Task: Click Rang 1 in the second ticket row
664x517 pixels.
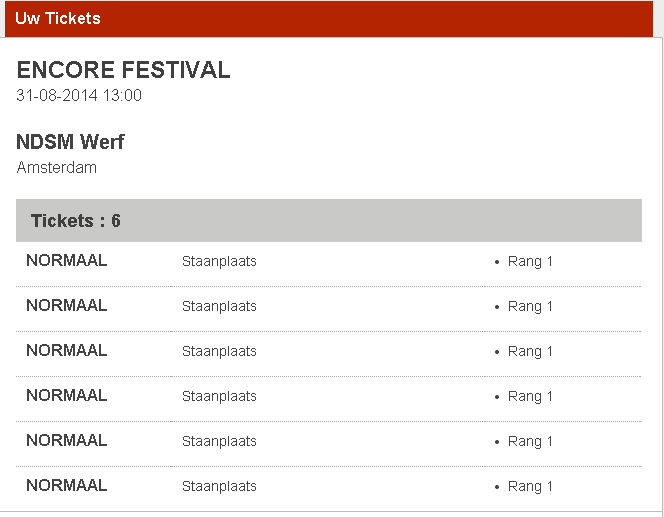Action: (x=530, y=307)
